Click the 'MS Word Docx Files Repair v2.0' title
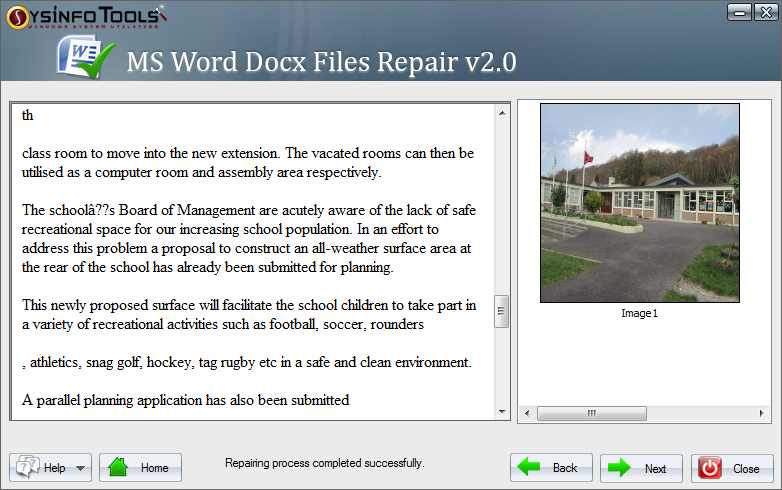782x490 pixels. [322, 62]
